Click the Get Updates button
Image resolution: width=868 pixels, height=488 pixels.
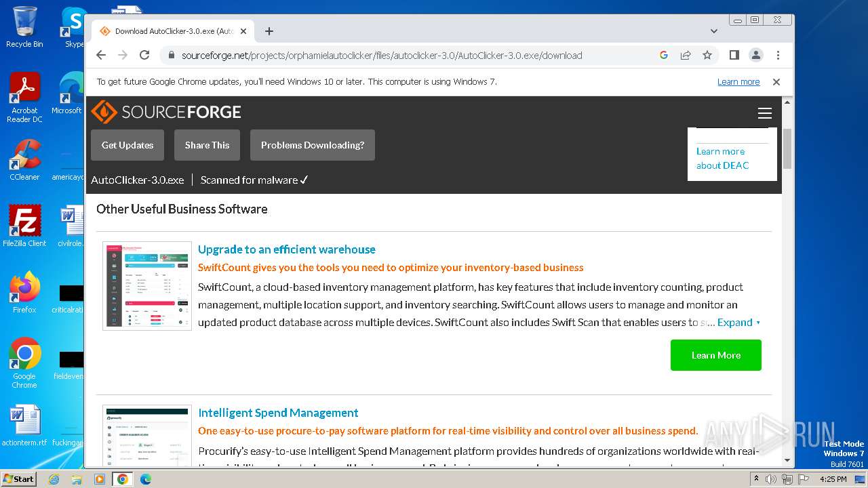tap(127, 145)
